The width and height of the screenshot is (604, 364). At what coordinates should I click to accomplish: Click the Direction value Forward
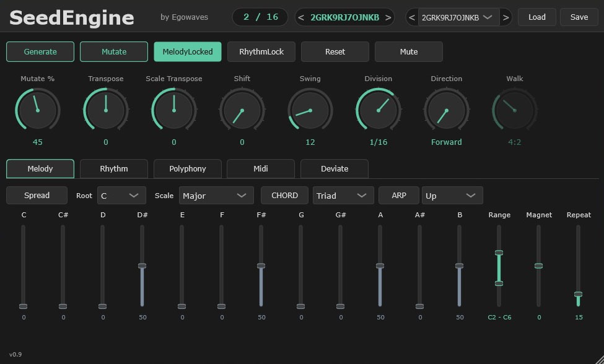[447, 142]
